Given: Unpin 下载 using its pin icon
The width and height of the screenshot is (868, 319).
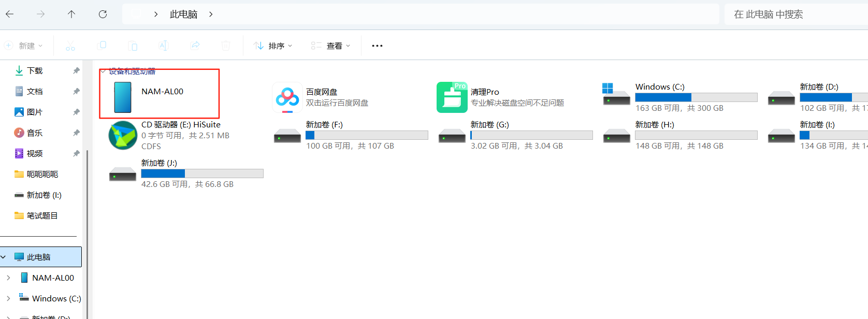Looking at the screenshot, I should [76, 70].
